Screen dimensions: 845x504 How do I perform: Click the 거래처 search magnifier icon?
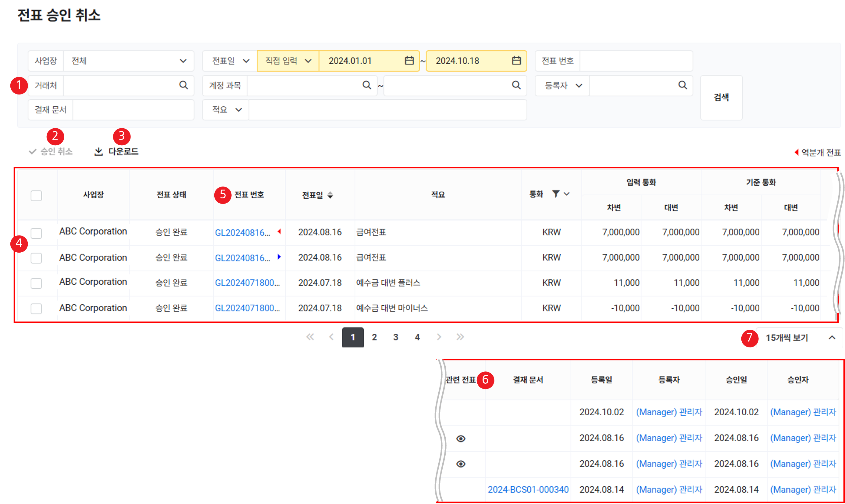184,85
